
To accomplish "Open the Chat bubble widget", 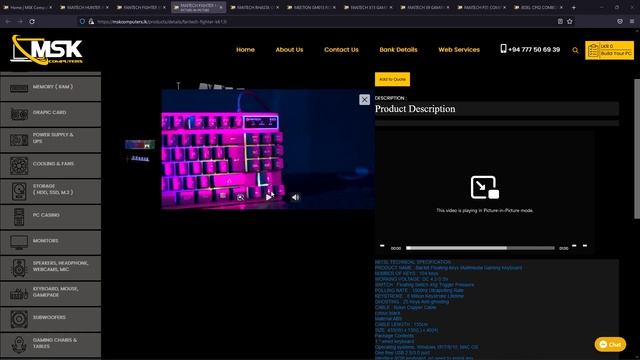I will (x=610, y=344).
